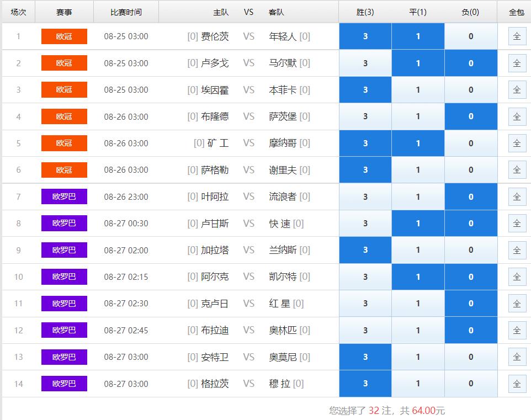The height and width of the screenshot is (420, 531).
Task: Click away team 摩纳哥 in match 5
Action: pos(283,143)
